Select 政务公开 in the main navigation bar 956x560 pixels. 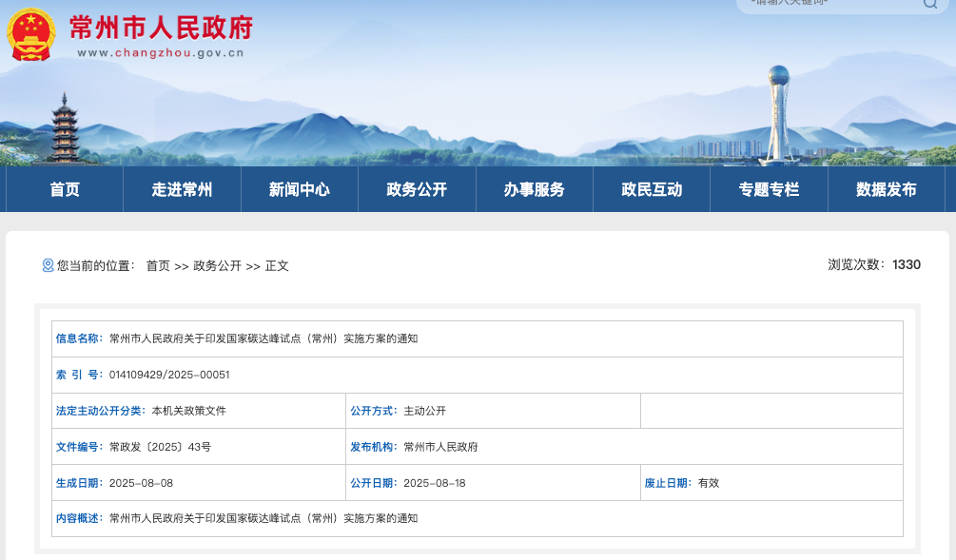[417, 189]
